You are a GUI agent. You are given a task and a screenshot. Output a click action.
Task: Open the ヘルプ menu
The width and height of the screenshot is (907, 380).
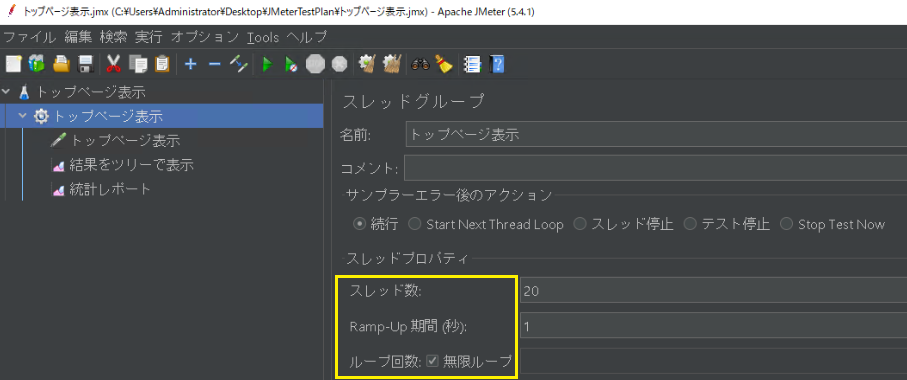(x=307, y=38)
